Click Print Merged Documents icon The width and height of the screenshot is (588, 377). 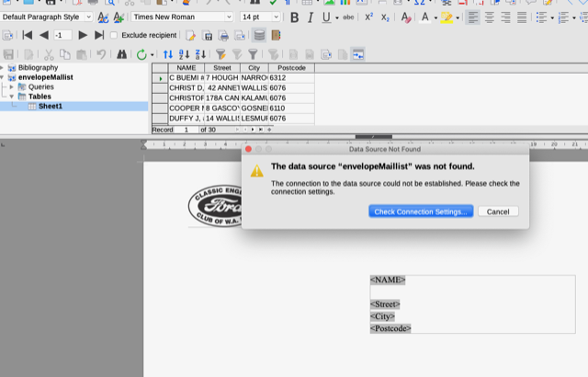(223, 36)
